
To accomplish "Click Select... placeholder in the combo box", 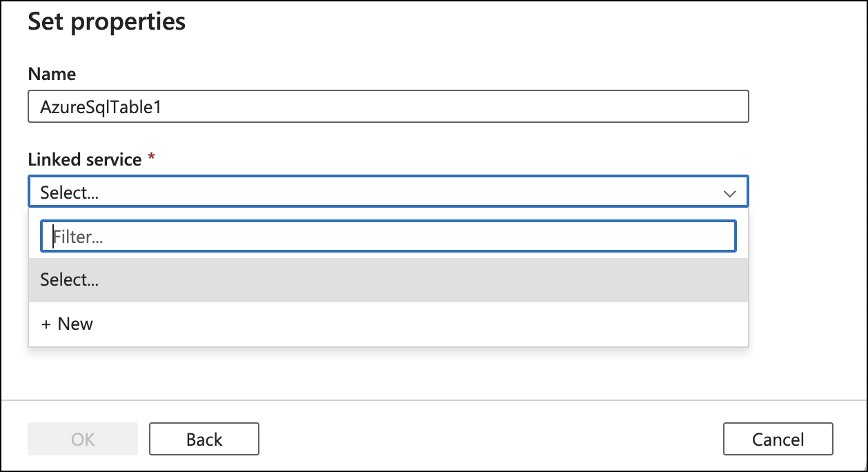I will (70, 193).
